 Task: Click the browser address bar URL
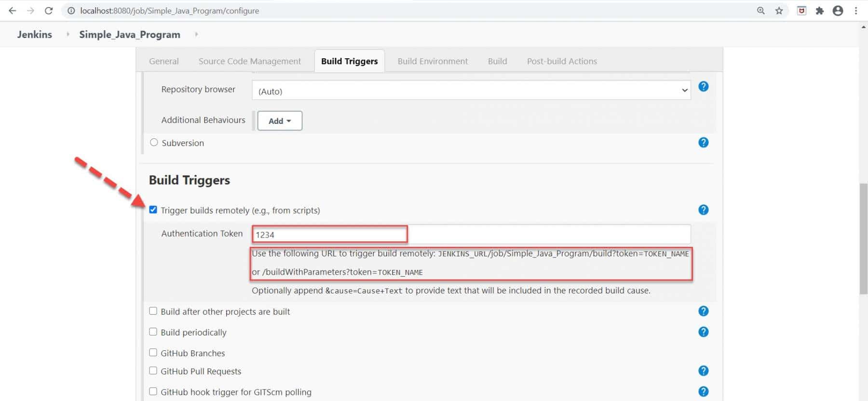pos(170,11)
